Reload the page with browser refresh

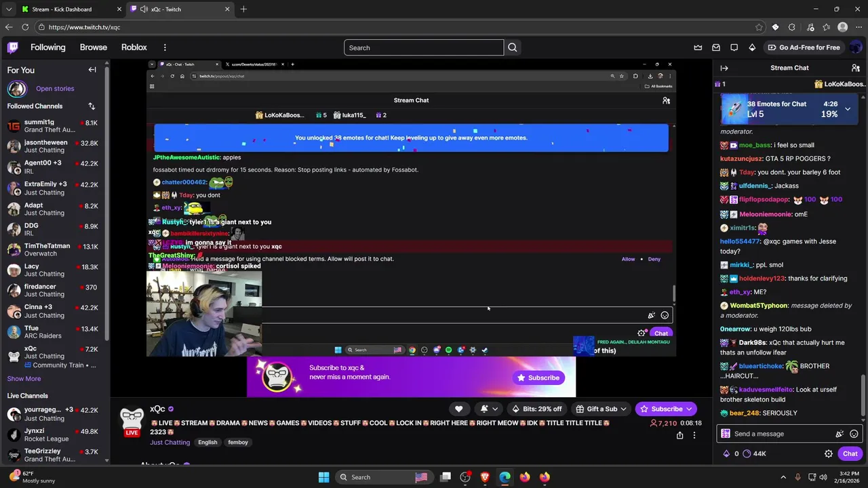pyautogui.click(x=25, y=27)
